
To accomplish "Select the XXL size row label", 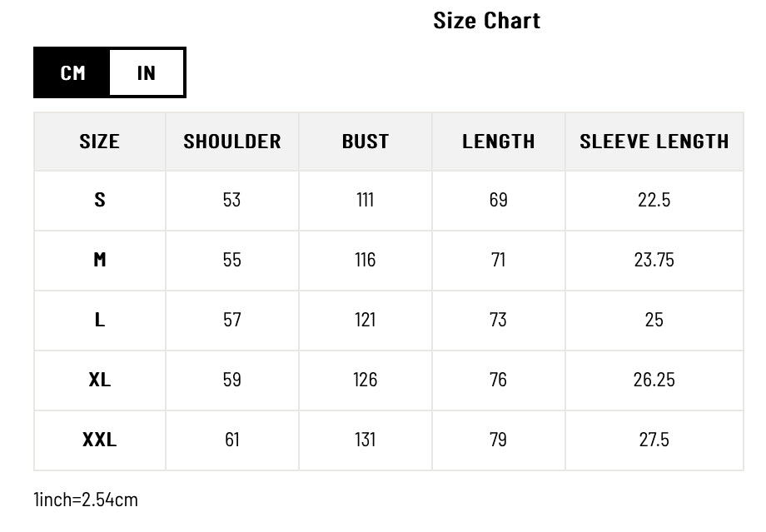I will click(x=100, y=440).
